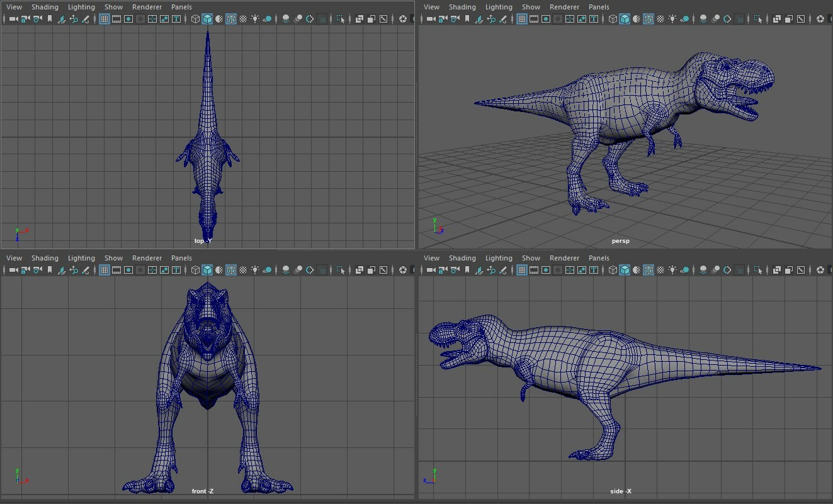Image resolution: width=833 pixels, height=504 pixels.
Task: Toggle the Film Gate in the side view
Action: tap(533, 270)
